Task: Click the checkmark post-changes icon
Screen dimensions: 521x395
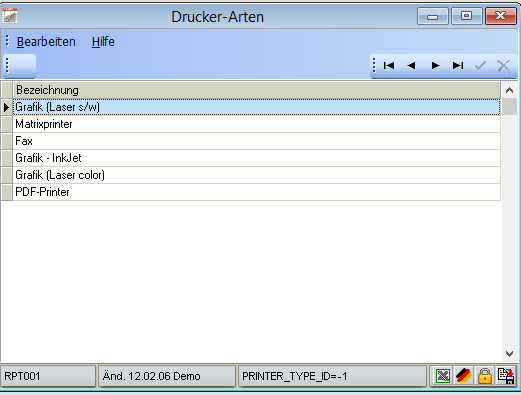Action: (x=480, y=66)
